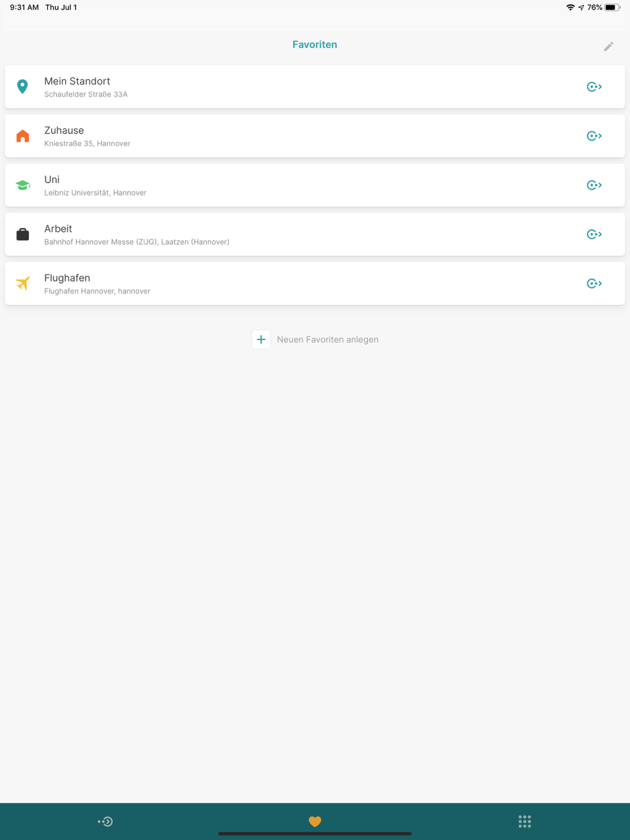Image resolution: width=630 pixels, height=840 pixels.
Task: Open the grid menu tab in bottom bar
Action: [x=525, y=821]
